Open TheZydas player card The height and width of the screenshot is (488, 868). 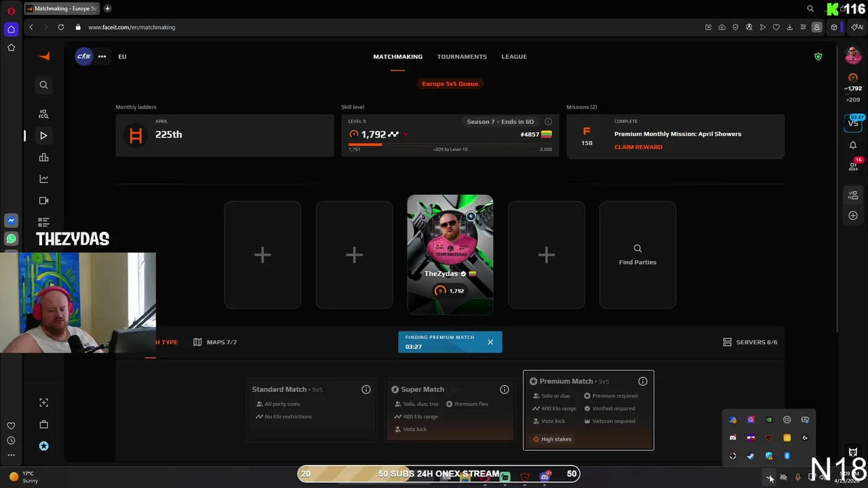click(x=450, y=255)
